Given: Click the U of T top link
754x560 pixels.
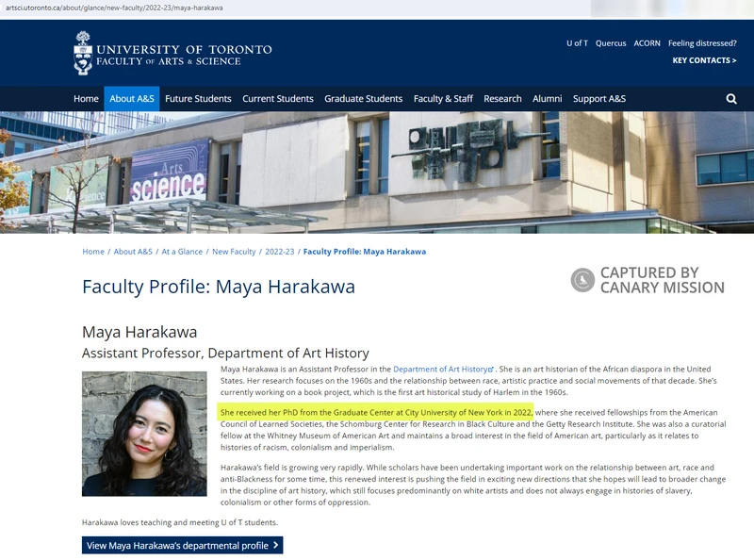Looking at the screenshot, I should (577, 43).
